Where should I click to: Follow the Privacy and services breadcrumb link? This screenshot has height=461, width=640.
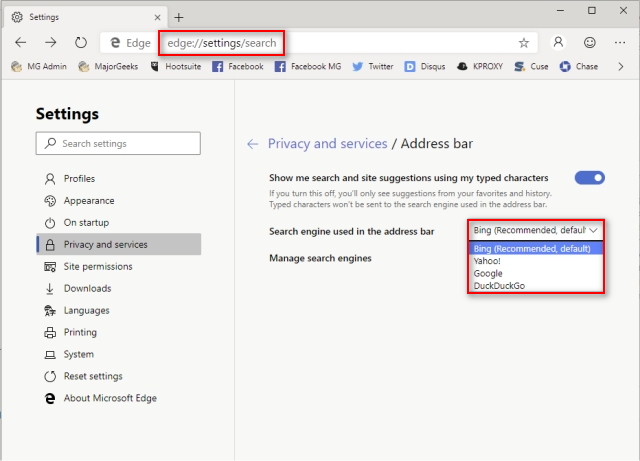click(x=327, y=144)
